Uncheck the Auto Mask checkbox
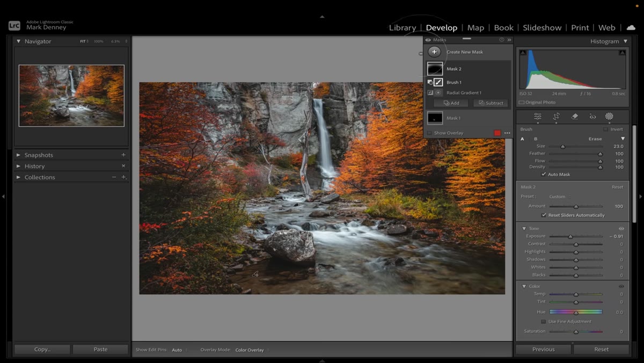 click(x=544, y=175)
